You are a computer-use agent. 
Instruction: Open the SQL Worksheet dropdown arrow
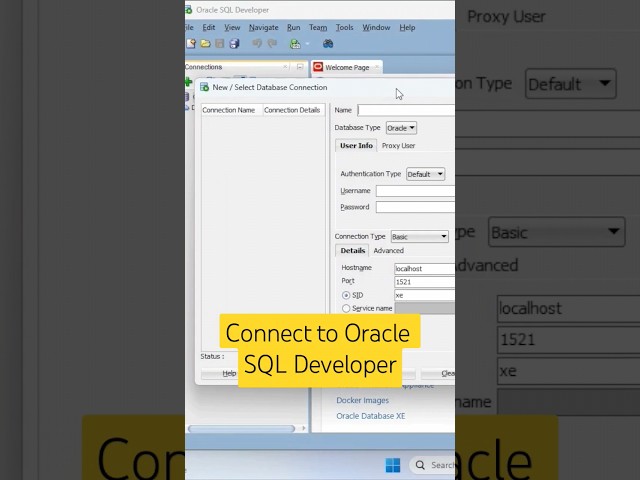[307, 44]
